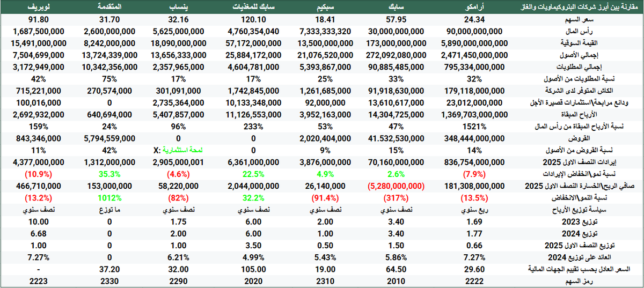Click the 1521% retained earnings ratio
Image resolution: width=644 pixels, height=288 pixels.
pos(475,127)
